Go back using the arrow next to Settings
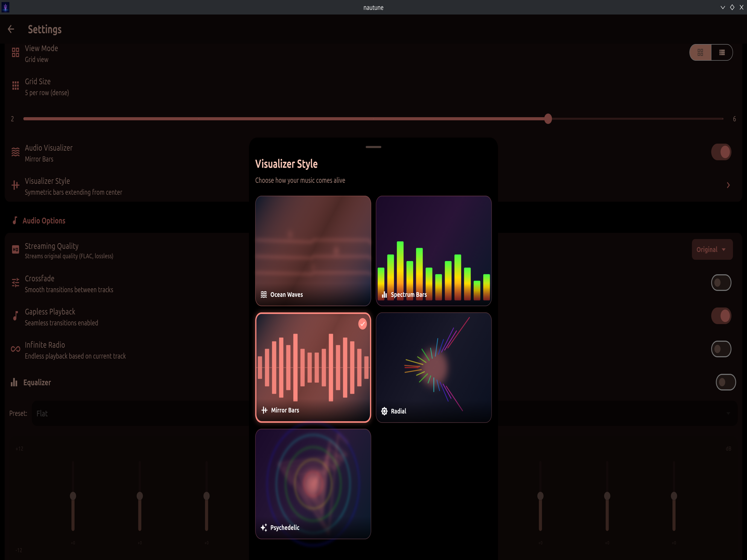Image resolution: width=747 pixels, height=560 pixels. (x=11, y=29)
